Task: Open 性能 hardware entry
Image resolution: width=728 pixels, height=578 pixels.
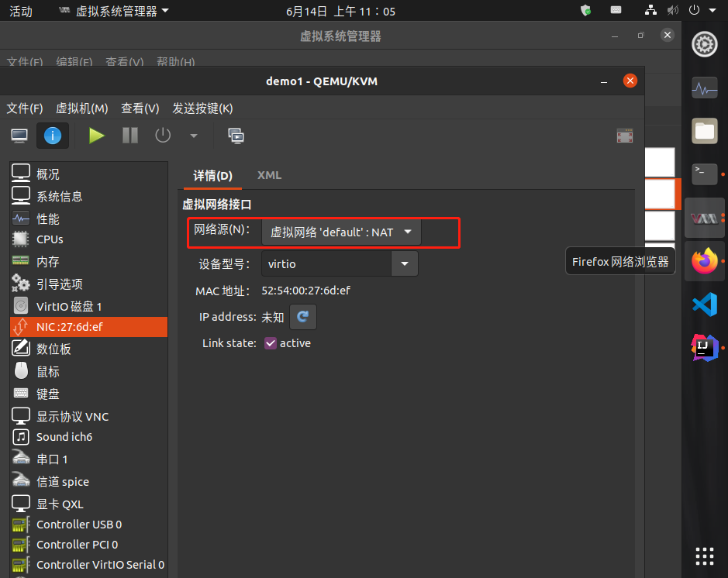Action: click(x=88, y=218)
